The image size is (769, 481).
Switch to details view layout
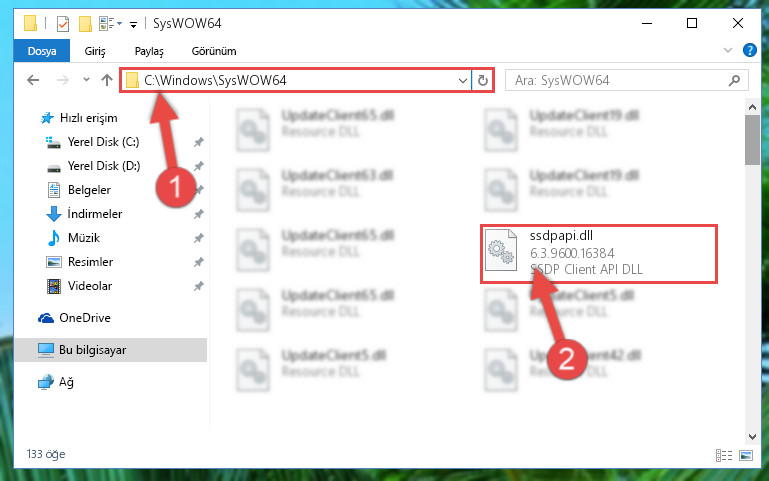click(x=724, y=456)
